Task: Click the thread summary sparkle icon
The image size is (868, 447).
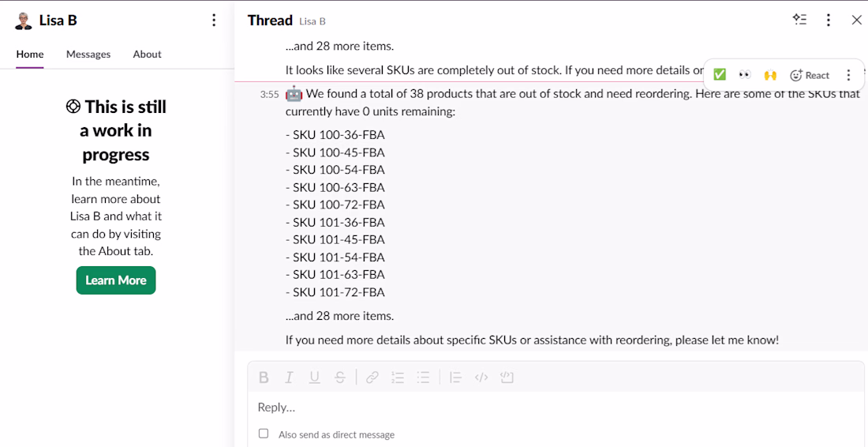Action: (799, 20)
